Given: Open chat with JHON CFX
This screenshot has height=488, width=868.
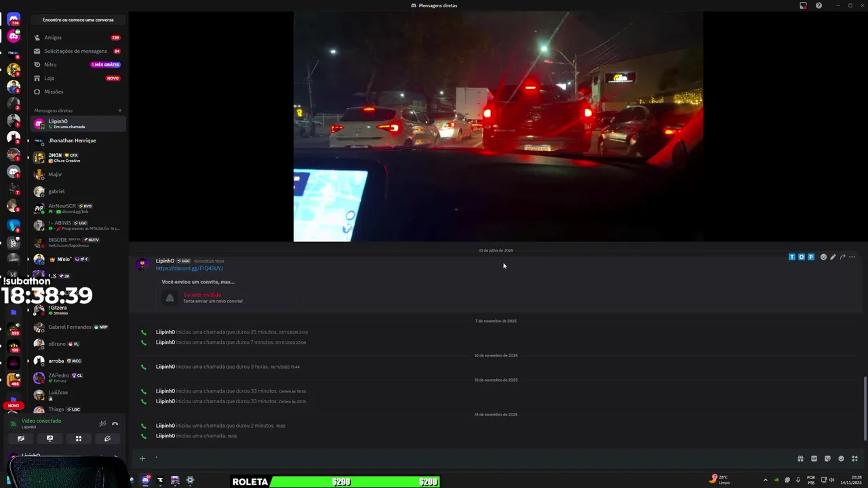Looking at the screenshot, I should [78, 157].
